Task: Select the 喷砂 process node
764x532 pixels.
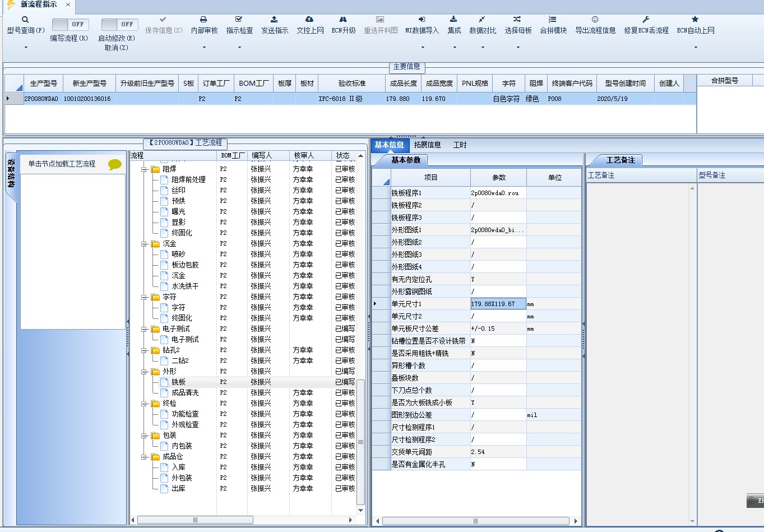Action: point(178,254)
